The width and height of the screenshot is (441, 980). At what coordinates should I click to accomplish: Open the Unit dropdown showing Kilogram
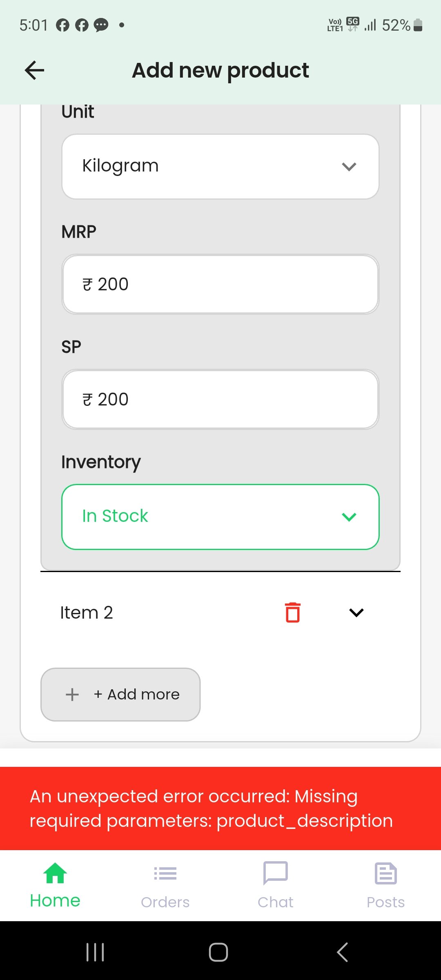[220, 167]
